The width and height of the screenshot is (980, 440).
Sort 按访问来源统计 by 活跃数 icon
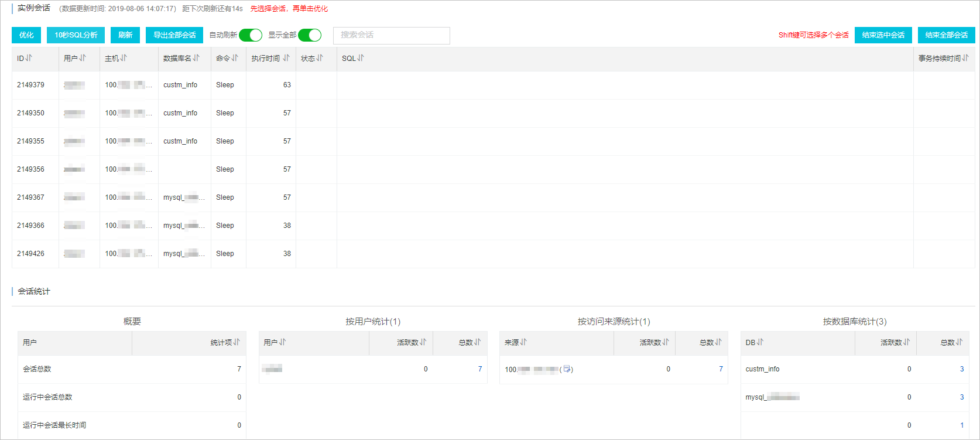[x=666, y=342]
